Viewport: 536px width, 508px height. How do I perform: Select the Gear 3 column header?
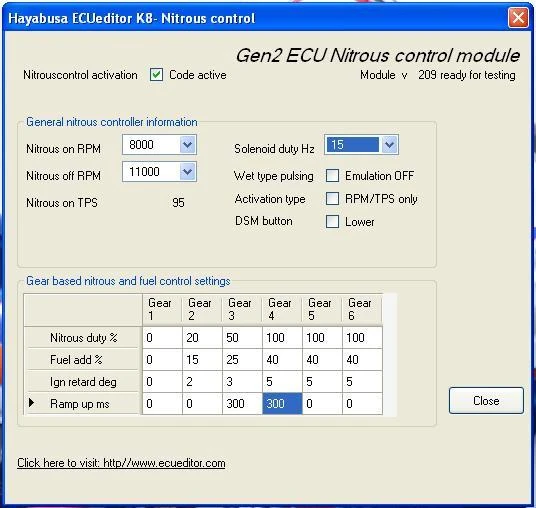click(242, 309)
